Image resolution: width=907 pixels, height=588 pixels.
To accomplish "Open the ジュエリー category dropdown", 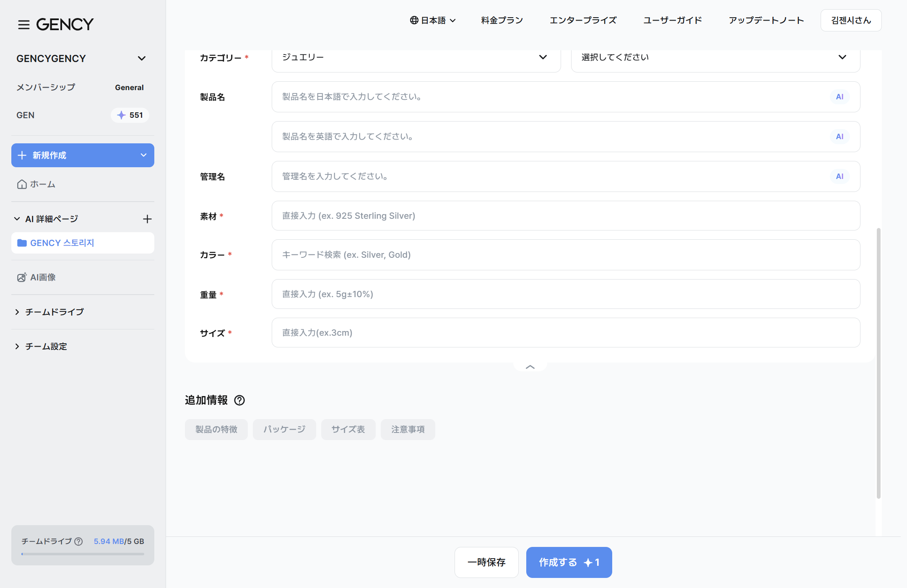I will [x=416, y=57].
